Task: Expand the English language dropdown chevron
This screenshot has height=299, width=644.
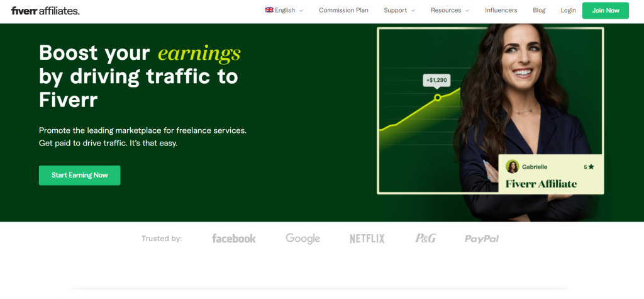Action: pyautogui.click(x=301, y=11)
